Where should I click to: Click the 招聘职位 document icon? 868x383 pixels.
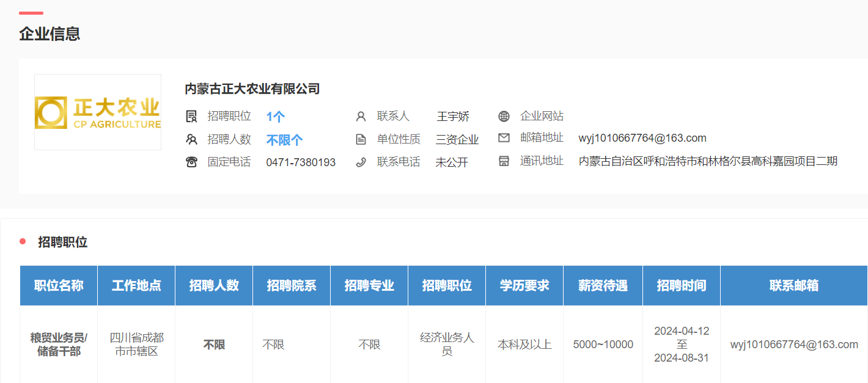(191, 116)
